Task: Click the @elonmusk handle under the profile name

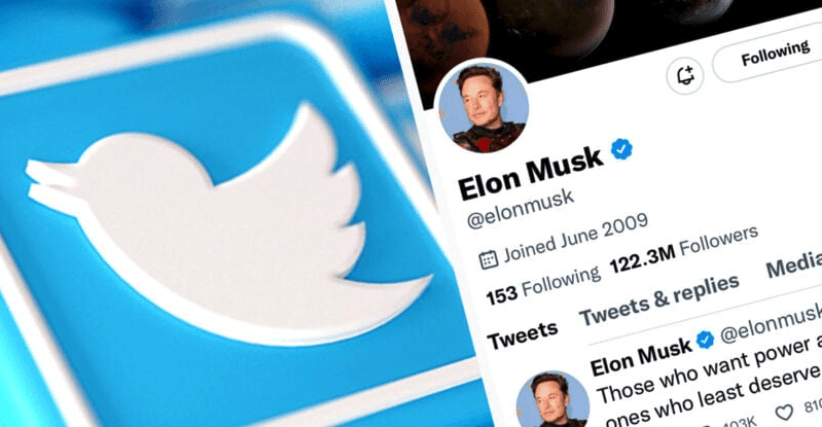Action: pos(520,209)
